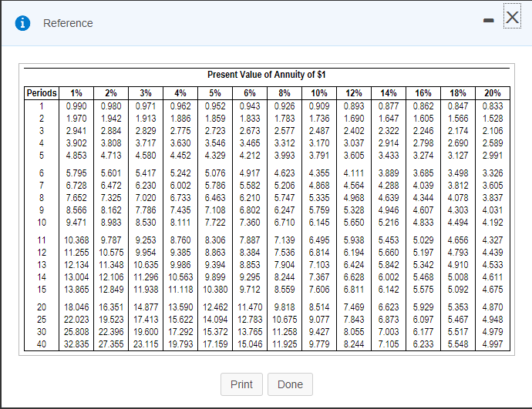Click the blue info icon beside Reference
This screenshot has height=409, width=532.
[x=22, y=23]
